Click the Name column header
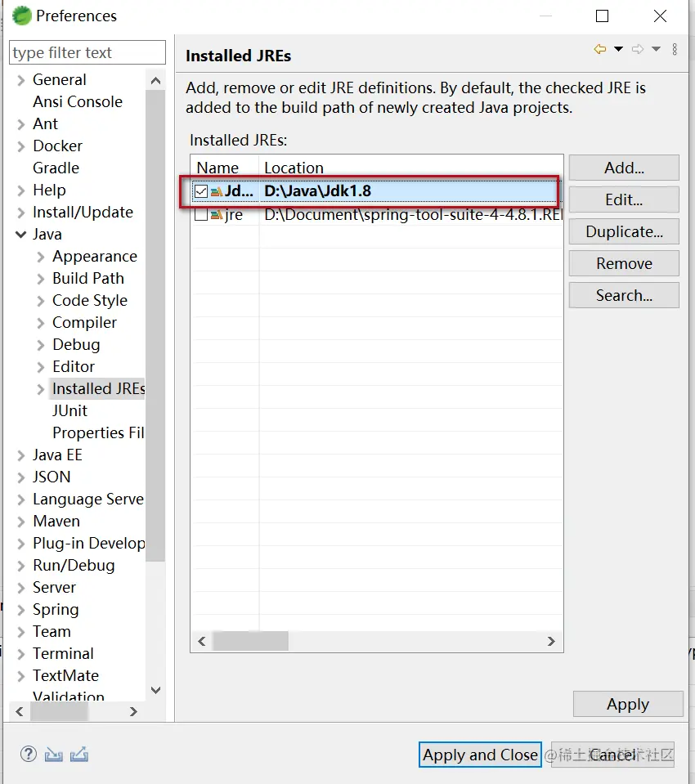The image size is (695, 784). [225, 168]
